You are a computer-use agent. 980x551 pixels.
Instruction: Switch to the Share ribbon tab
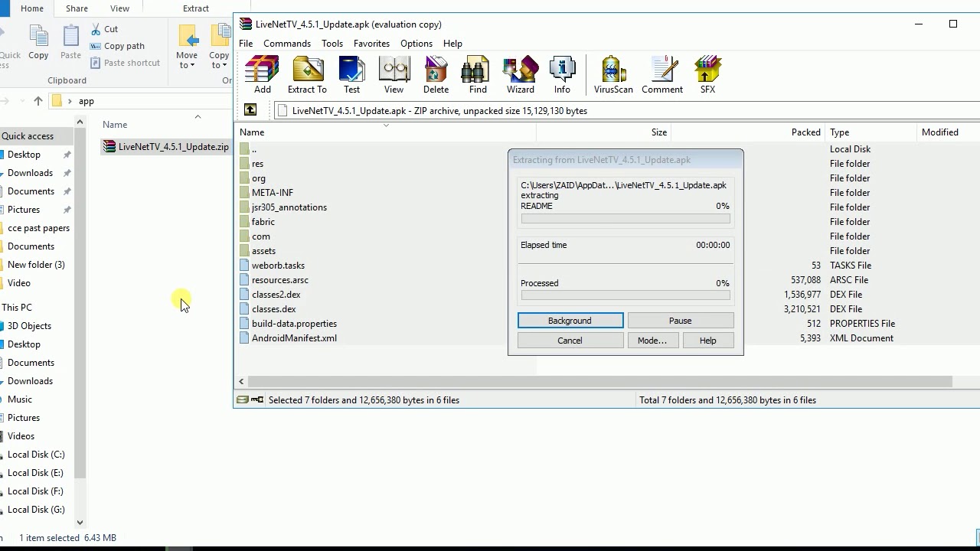[x=76, y=8]
